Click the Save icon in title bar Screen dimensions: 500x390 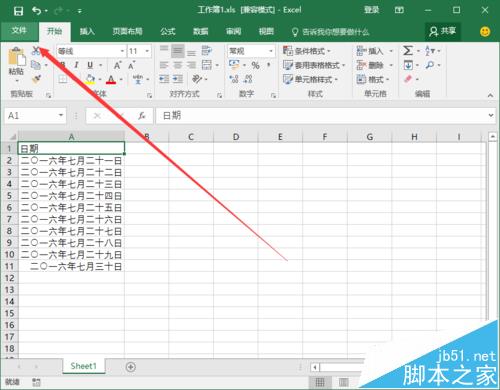point(18,11)
